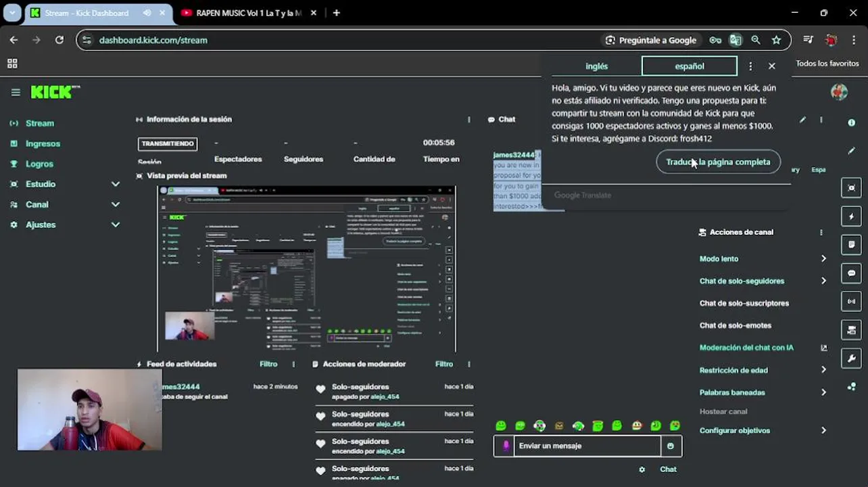Click the broadcast signal icon in right toolbar

[851, 302]
